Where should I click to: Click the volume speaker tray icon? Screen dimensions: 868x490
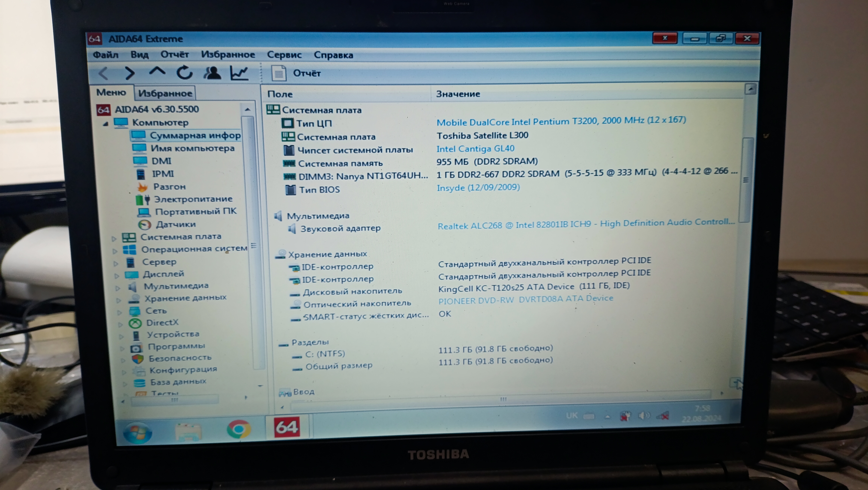coord(644,416)
